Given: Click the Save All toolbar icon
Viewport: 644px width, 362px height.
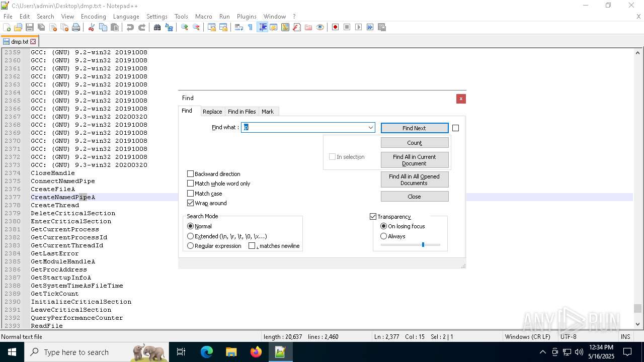Looking at the screenshot, I should [41, 27].
